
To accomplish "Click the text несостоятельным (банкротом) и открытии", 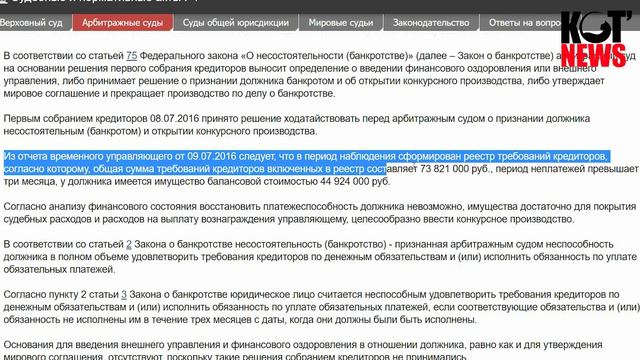I will (x=98, y=131).
